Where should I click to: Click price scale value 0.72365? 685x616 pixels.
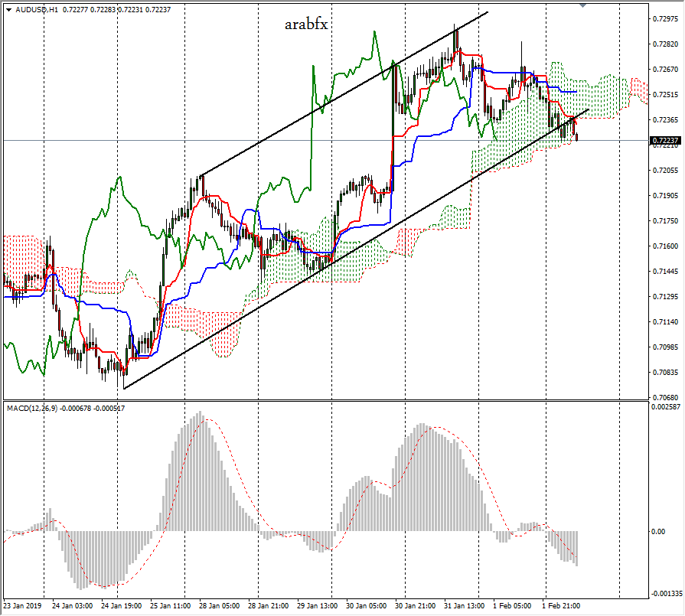click(x=665, y=119)
